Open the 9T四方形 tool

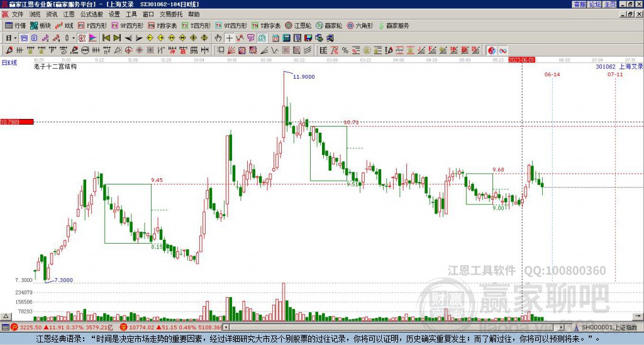pyautogui.click(x=231, y=25)
